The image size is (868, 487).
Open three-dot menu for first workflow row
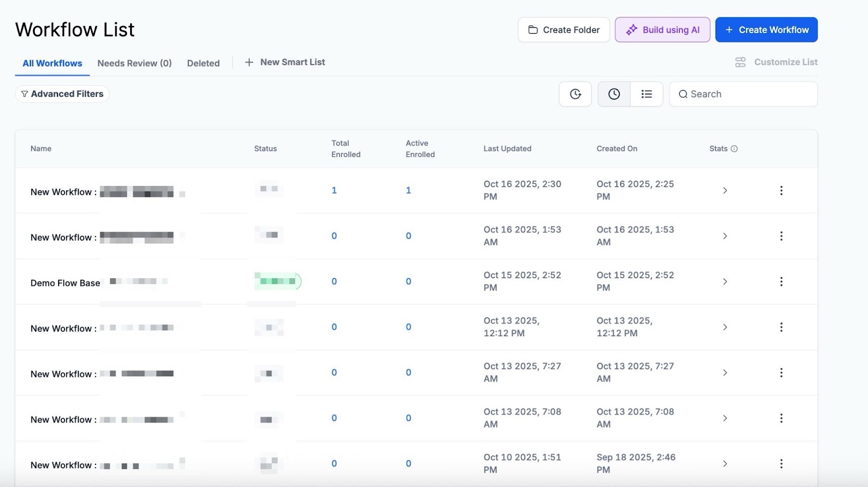(781, 190)
